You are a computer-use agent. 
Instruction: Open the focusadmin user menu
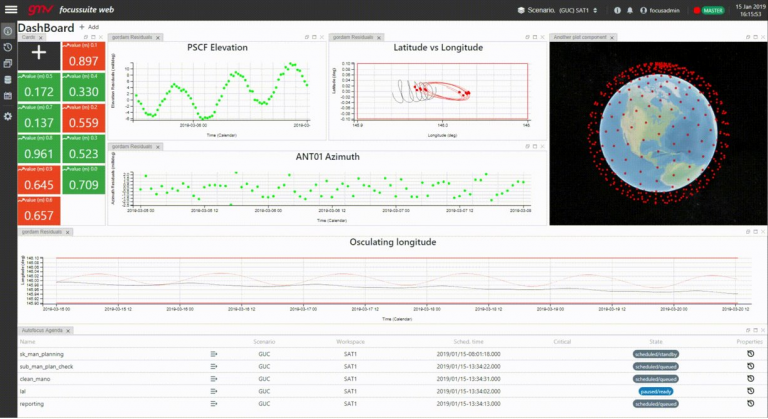[660, 10]
